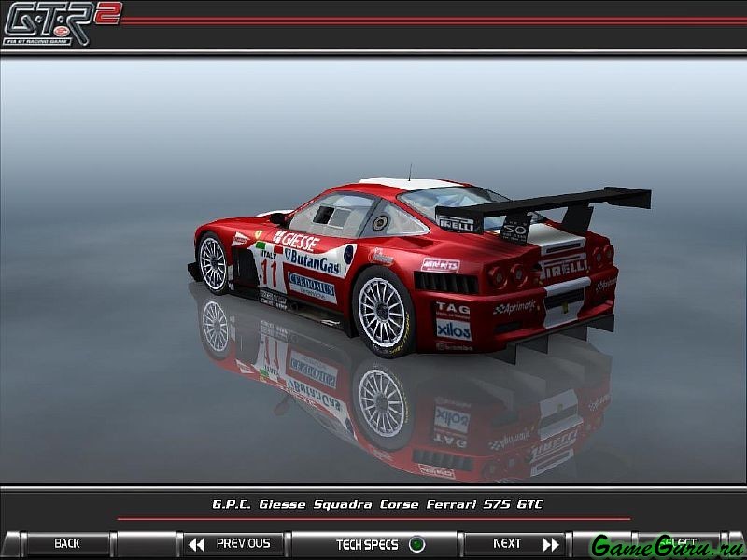The height and width of the screenshot is (560, 747).
Task: Click the double-left arrow for previous car
Action: coord(196,544)
